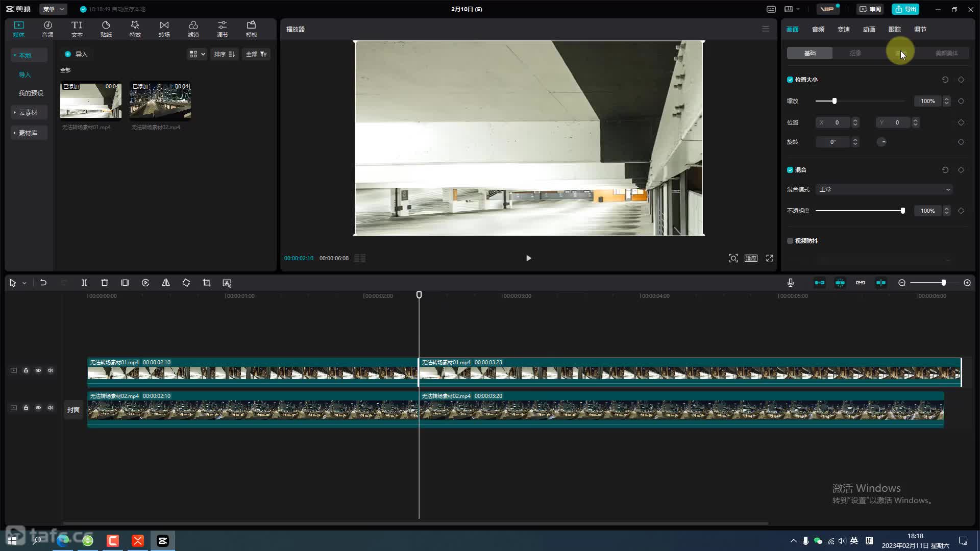Open the 贴纸 stickers panel

point(106,29)
